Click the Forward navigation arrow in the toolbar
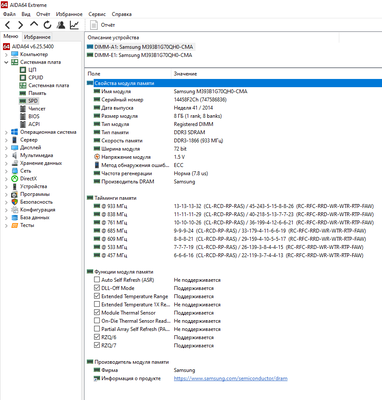 [x=20, y=25]
